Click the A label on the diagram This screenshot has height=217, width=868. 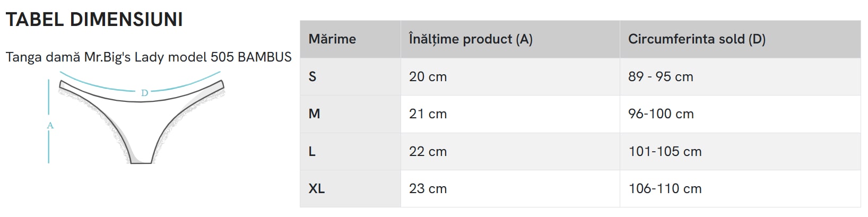(50, 126)
